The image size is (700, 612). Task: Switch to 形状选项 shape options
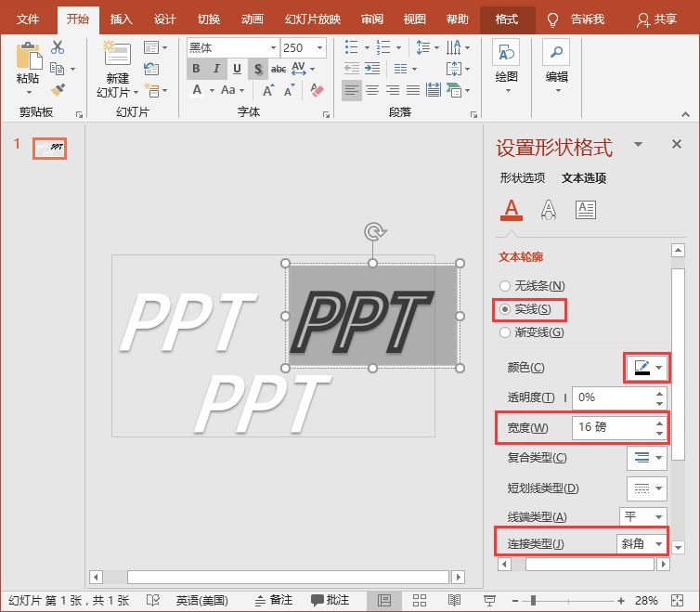coord(523,177)
